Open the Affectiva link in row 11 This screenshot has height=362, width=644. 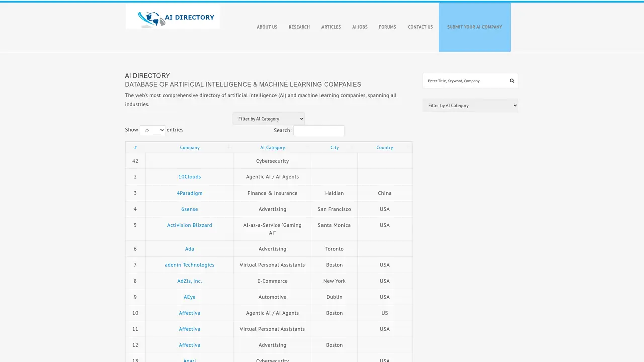tap(190, 329)
